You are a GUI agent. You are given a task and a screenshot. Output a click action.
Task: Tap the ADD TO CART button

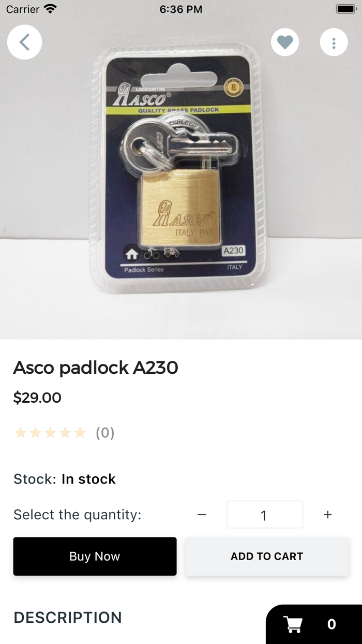coord(267,556)
